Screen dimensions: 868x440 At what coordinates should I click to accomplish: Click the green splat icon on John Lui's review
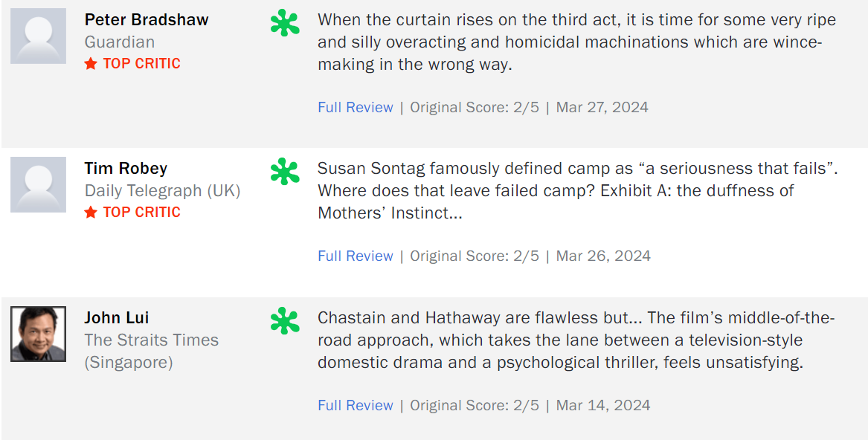[x=285, y=321]
